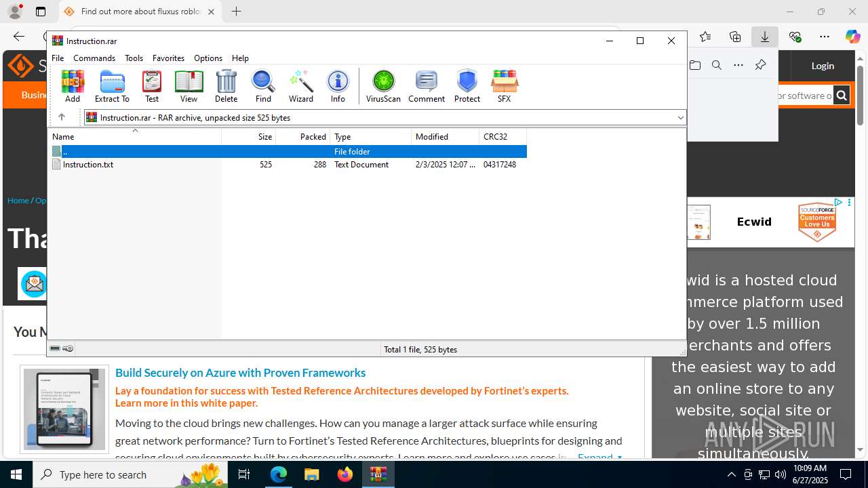Viewport: 868px width, 488px height.
Task: Open File Explorer from taskbar
Action: (311, 474)
